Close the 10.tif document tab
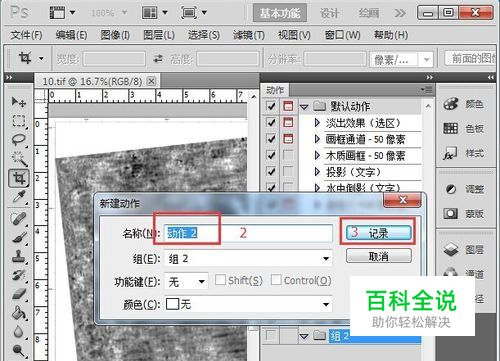Image resolution: width=500 pixels, height=361 pixels. (x=151, y=81)
